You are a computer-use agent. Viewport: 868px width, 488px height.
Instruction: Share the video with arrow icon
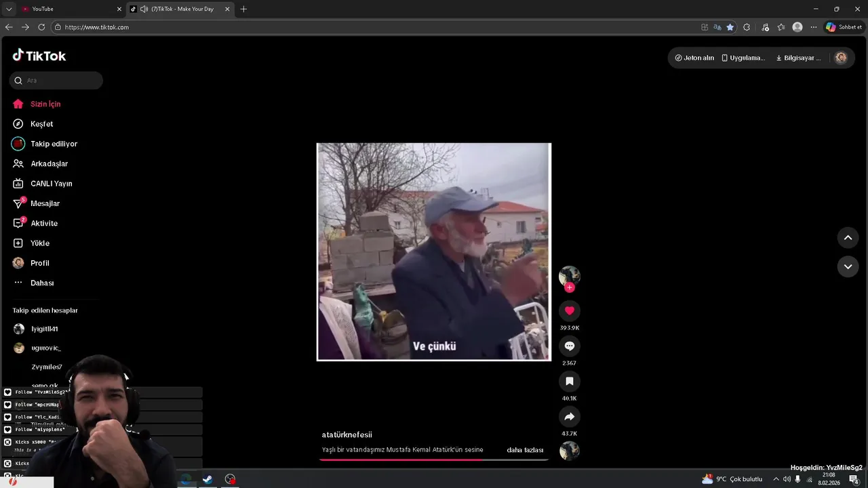(x=570, y=416)
